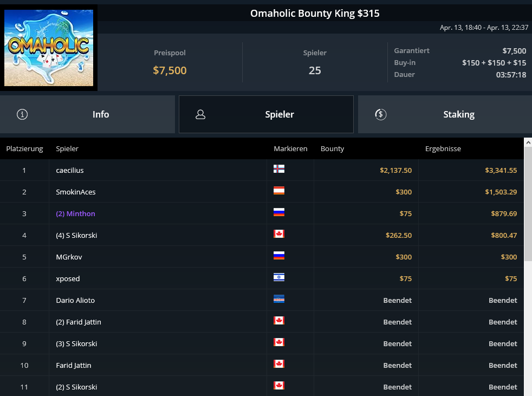Sort by Bounty column header
The width and height of the screenshot is (532, 396).
click(332, 148)
